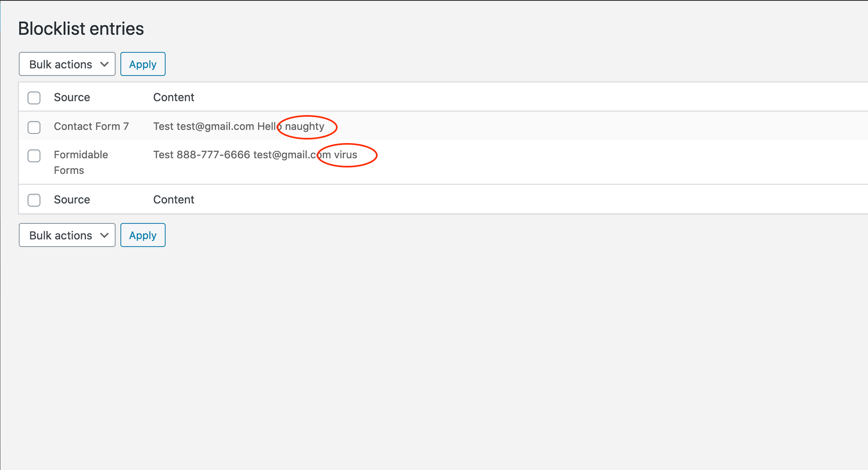The height and width of the screenshot is (470, 868).
Task: Open the bottom Bulk actions dropdown
Action: pyautogui.click(x=67, y=235)
